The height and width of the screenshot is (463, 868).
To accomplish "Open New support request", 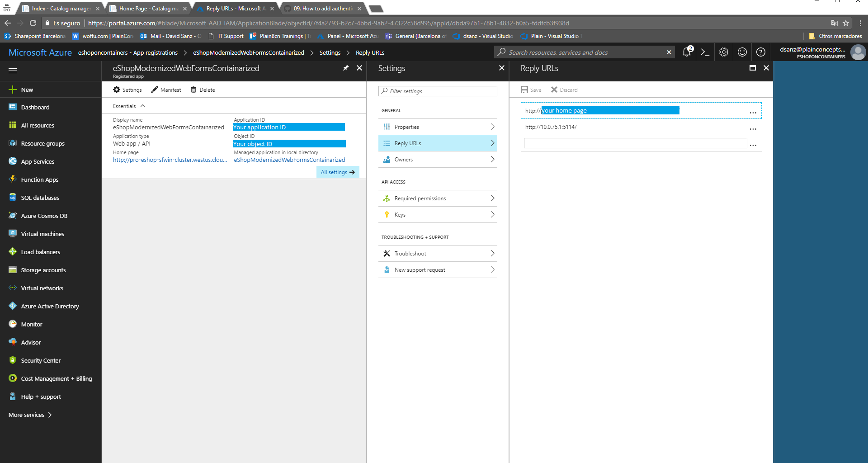I will (x=438, y=270).
